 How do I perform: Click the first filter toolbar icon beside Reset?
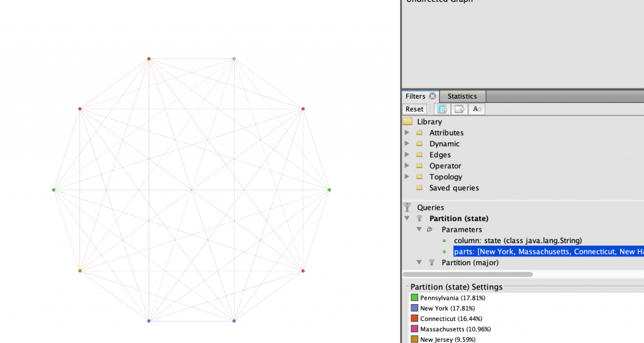tap(441, 109)
